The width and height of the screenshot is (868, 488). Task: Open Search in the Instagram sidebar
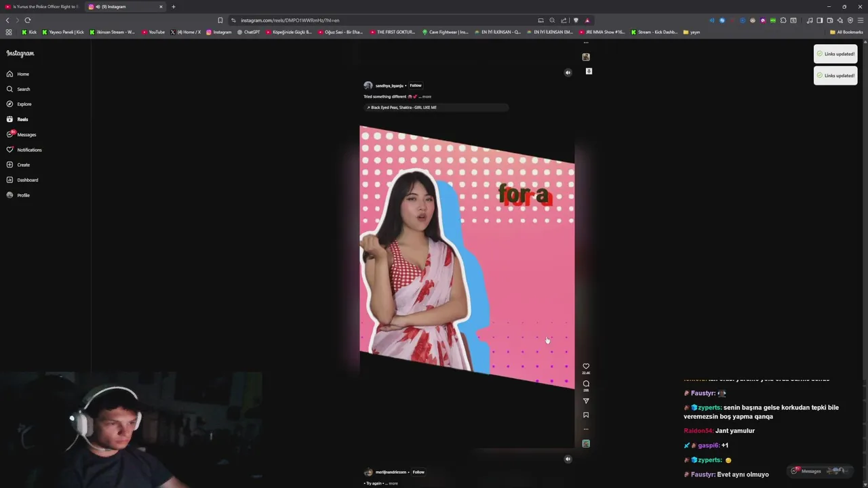coord(18,89)
